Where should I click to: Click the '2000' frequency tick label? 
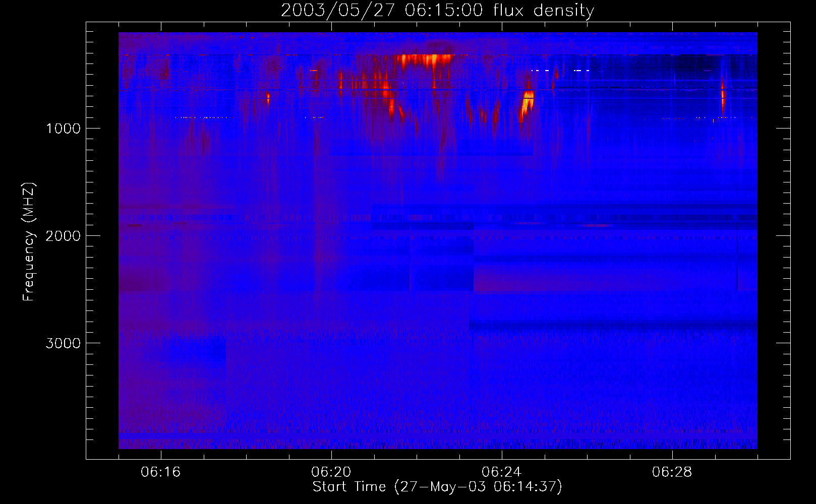63,236
